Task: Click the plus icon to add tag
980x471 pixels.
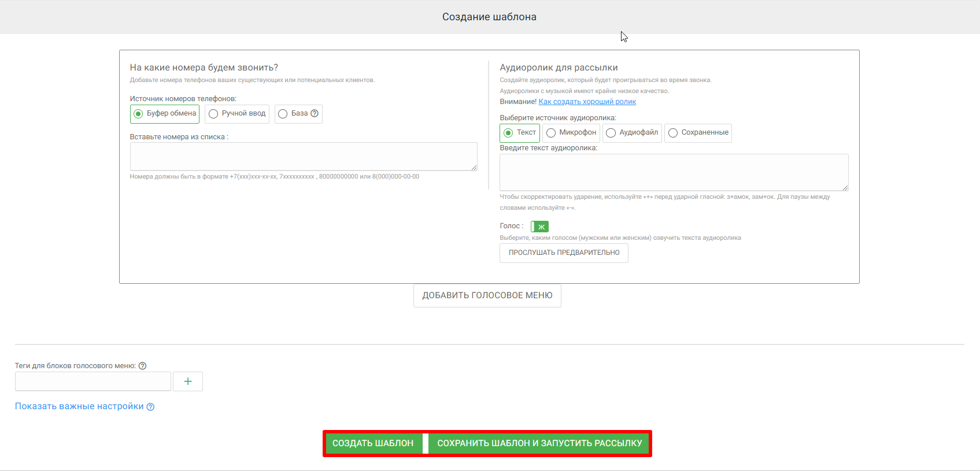Action: coord(188,381)
